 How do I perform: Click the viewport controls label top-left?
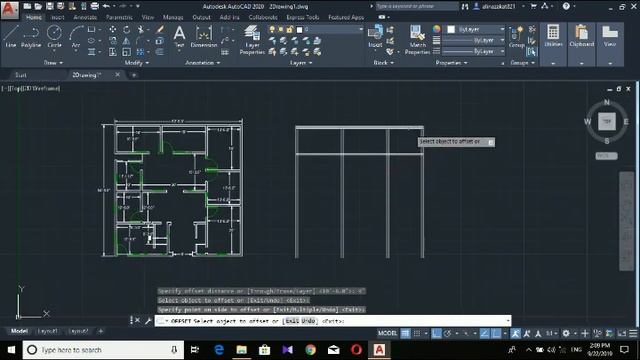[31, 88]
